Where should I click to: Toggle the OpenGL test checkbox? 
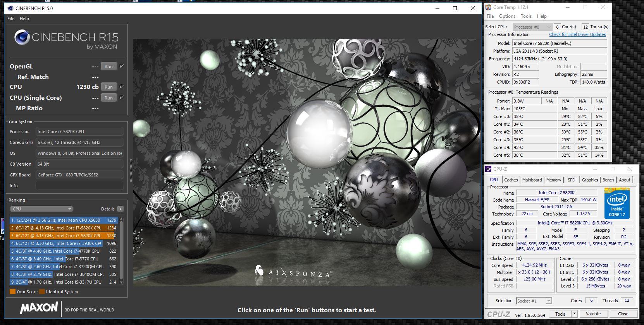pyautogui.click(x=122, y=66)
